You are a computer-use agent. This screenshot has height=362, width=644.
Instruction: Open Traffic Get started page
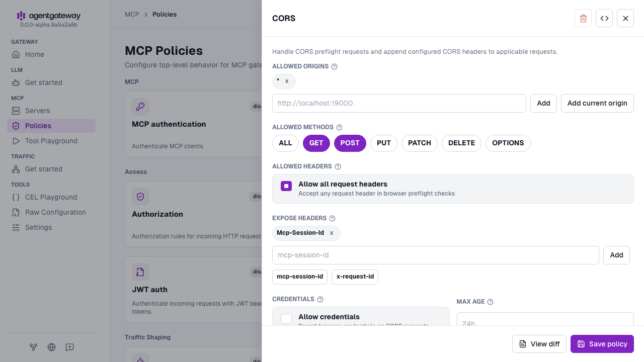tap(51, 169)
